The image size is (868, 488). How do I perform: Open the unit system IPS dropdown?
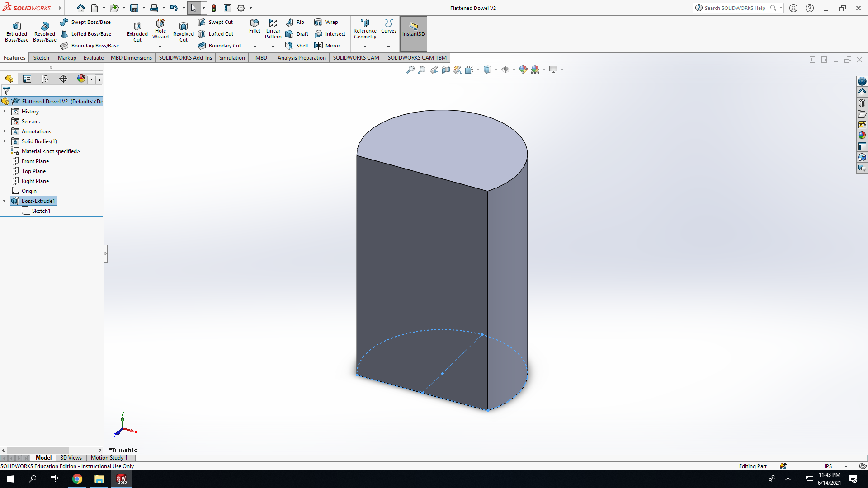coord(846,466)
